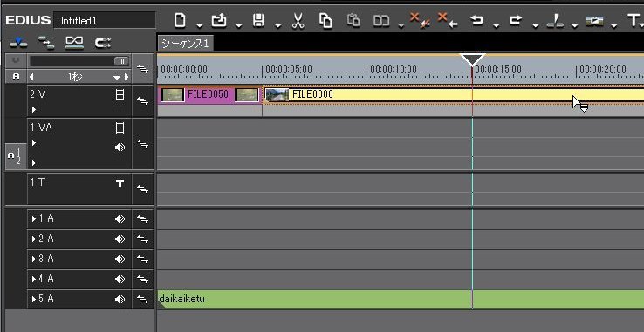Click the 00:00:20;00 timecode on ruler
The image size is (644, 332).
click(603, 69)
